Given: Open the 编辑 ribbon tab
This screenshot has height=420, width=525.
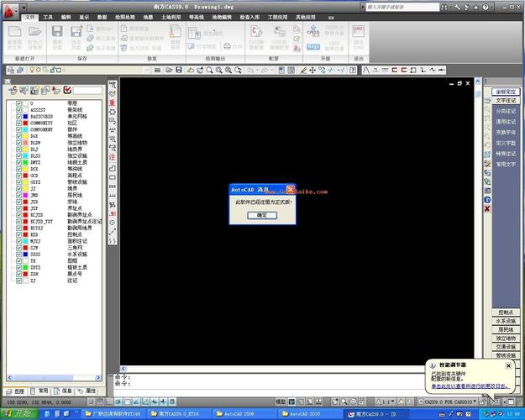Looking at the screenshot, I should point(66,17).
